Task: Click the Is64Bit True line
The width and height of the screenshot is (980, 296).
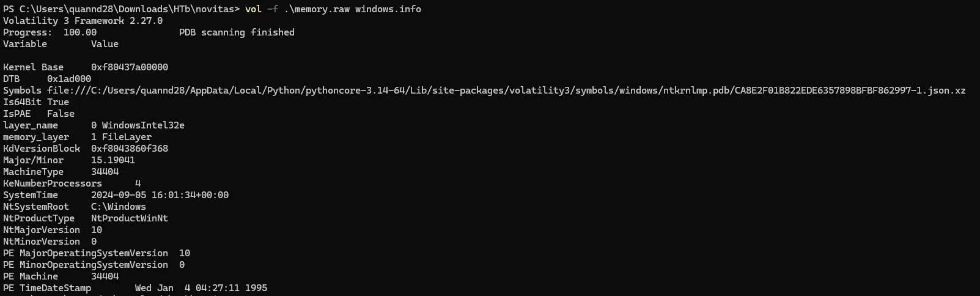Action: 36,102
